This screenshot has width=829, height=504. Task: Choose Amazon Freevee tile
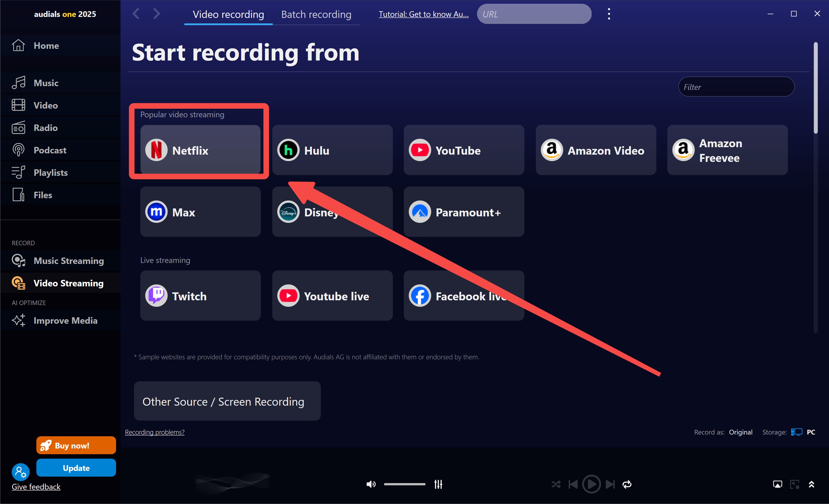tap(727, 150)
